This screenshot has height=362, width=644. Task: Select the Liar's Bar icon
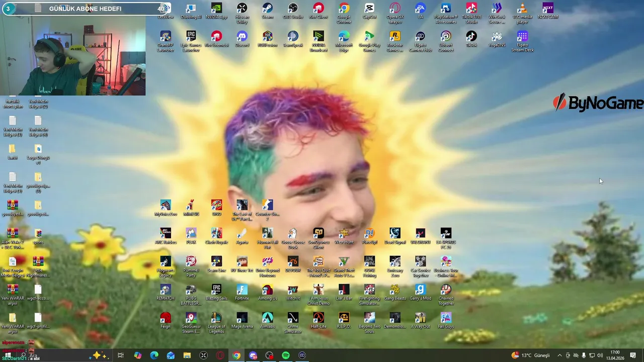point(344,293)
